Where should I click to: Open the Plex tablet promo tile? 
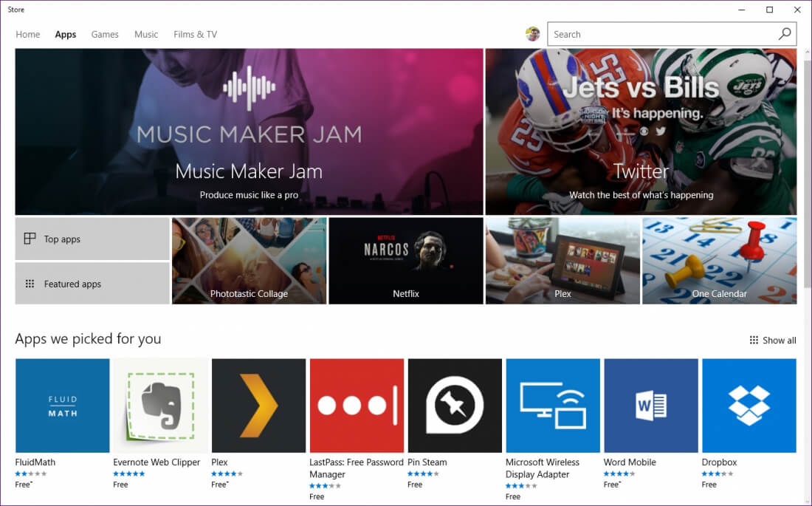click(x=562, y=261)
